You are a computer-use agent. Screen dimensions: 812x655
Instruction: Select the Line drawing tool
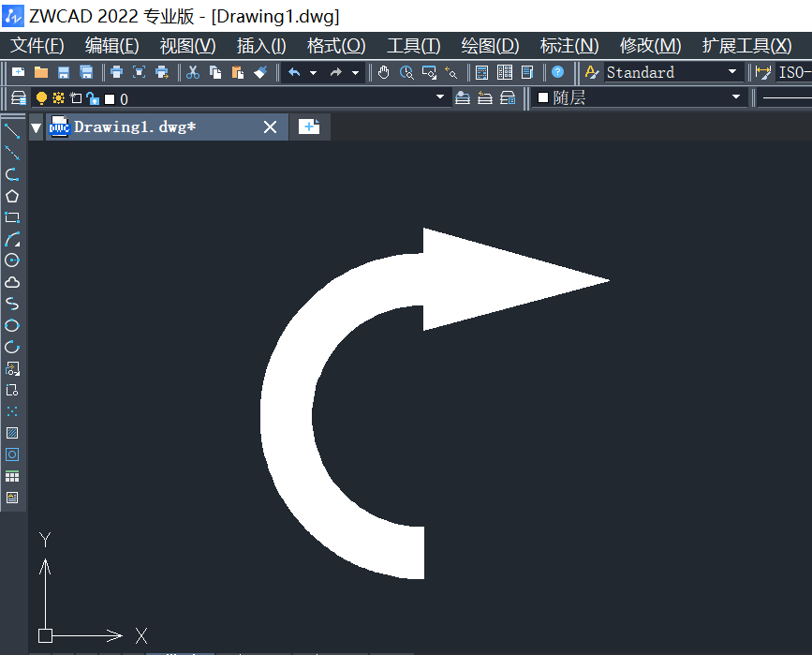[12, 131]
